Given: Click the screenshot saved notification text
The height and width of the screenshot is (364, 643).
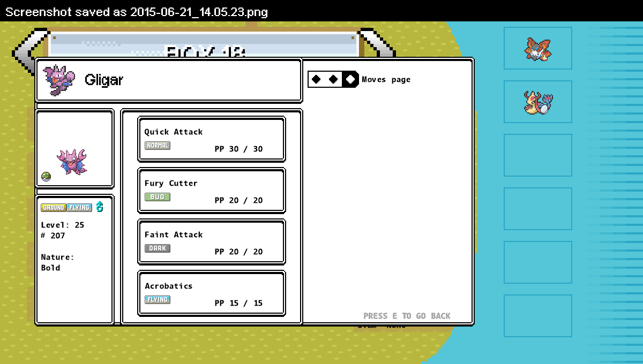Looking at the screenshot, I should (137, 12).
